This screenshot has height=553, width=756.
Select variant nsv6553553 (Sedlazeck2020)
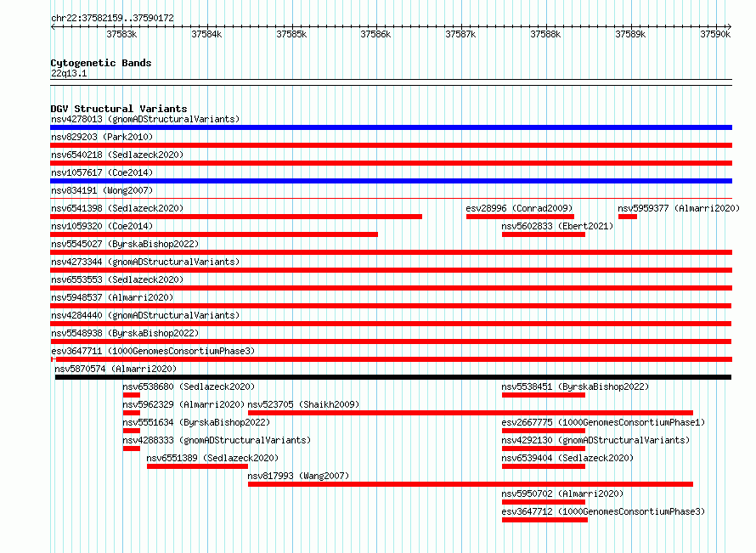(x=117, y=279)
